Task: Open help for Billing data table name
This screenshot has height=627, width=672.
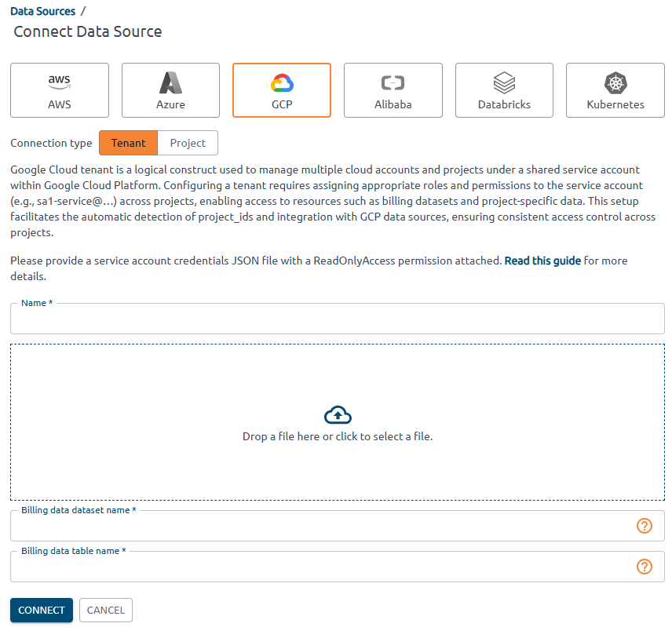Action: 645,567
